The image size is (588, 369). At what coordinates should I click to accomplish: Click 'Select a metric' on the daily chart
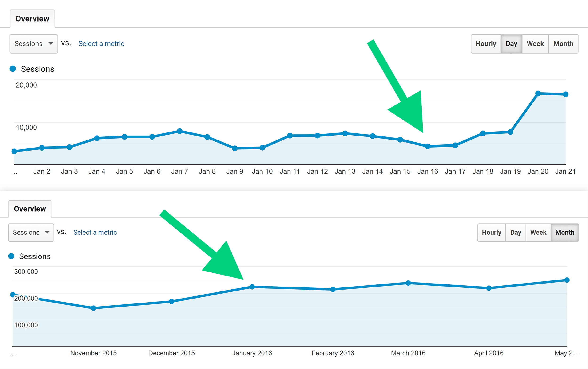coord(101,44)
